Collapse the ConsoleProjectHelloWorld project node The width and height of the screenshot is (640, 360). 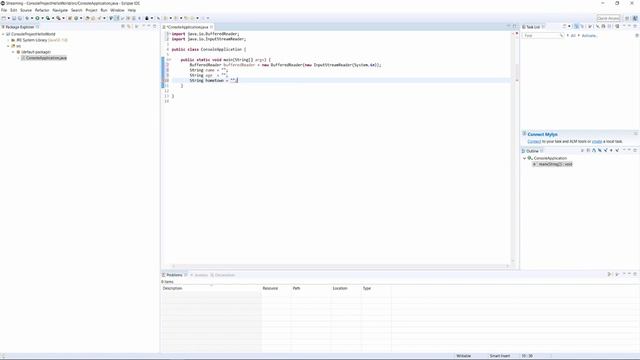(x=3, y=34)
